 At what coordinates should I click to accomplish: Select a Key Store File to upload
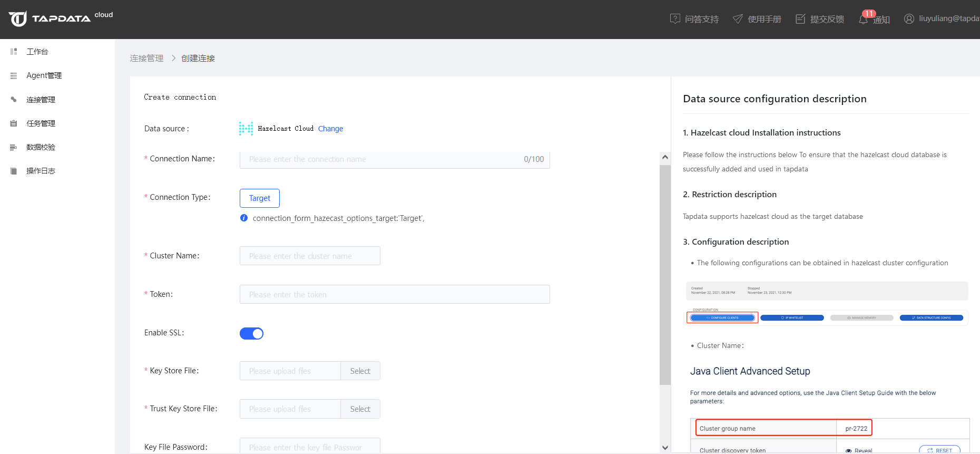[x=360, y=371]
